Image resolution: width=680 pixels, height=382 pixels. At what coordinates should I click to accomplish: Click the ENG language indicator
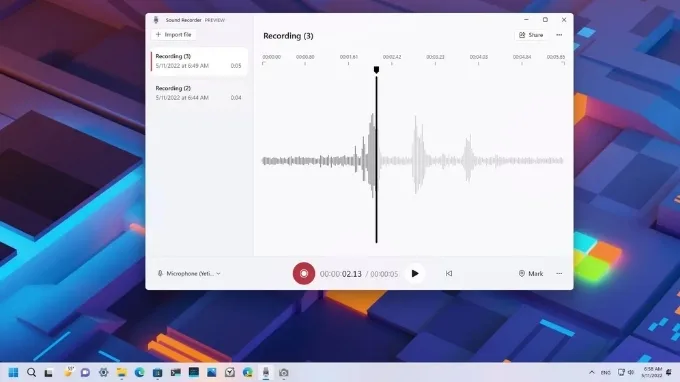[606, 372]
